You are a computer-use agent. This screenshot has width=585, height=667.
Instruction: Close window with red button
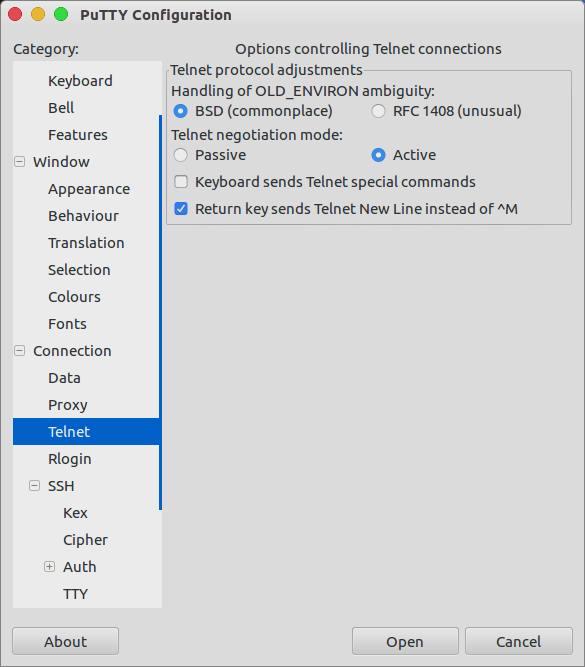pos(15,14)
